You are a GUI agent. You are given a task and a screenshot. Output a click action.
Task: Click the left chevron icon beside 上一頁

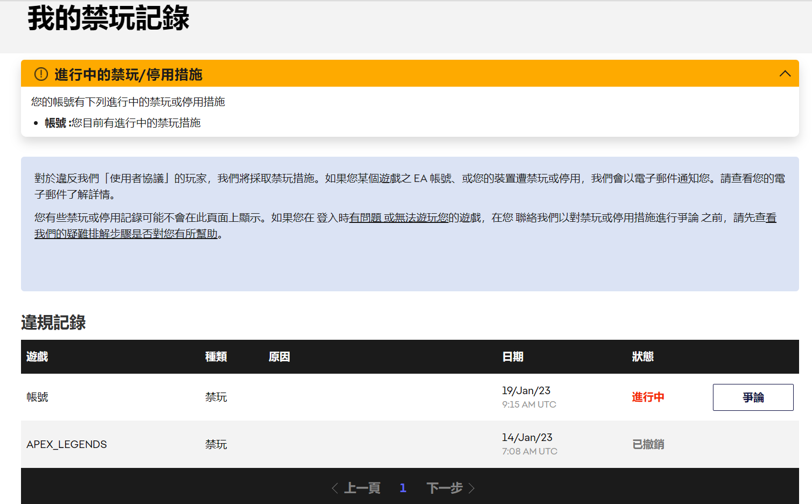coord(335,488)
